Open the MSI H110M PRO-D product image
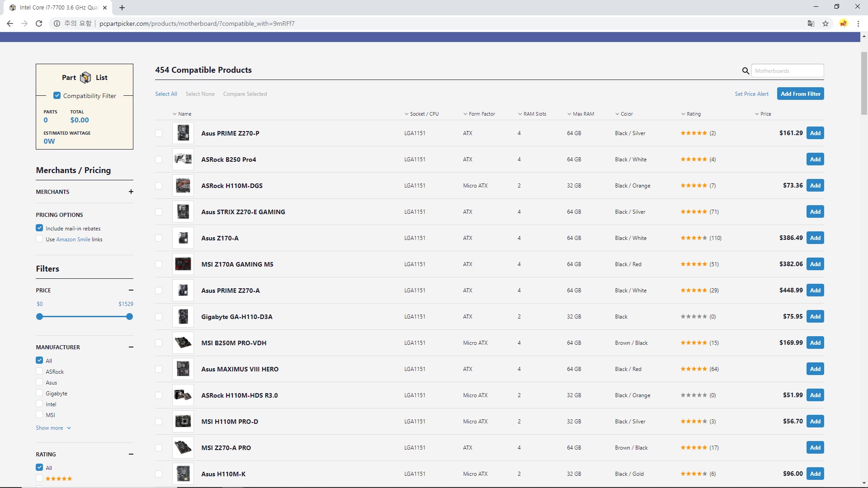The height and width of the screenshot is (488, 868). [x=183, y=422]
